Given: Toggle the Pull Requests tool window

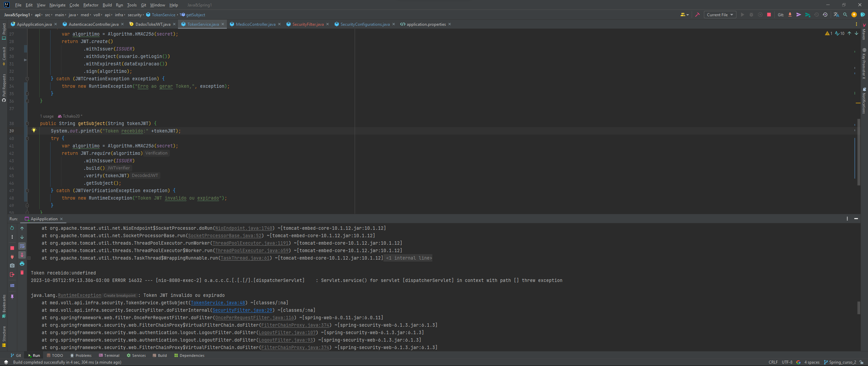Looking at the screenshot, I should click(x=4, y=88).
